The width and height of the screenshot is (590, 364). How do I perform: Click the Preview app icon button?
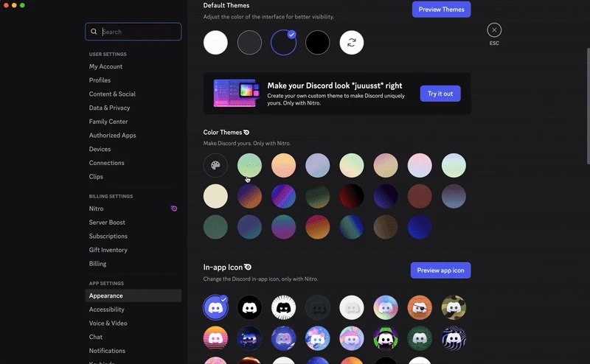pyautogui.click(x=440, y=270)
